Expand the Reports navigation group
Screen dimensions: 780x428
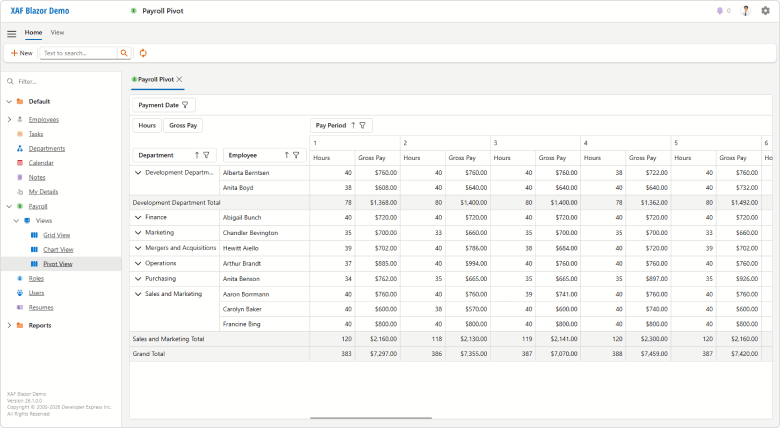pyautogui.click(x=9, y=325)
